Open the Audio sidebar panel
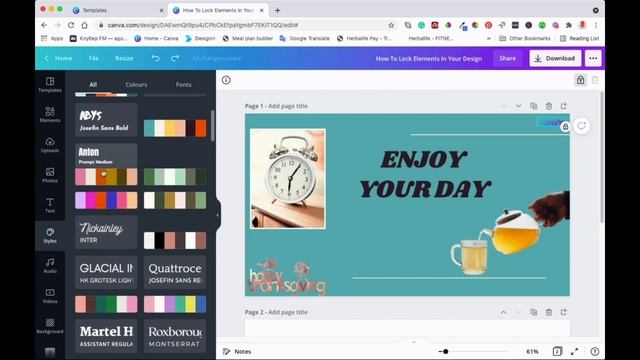The width and height of the screenshot is (640, 360). (50, 266)
